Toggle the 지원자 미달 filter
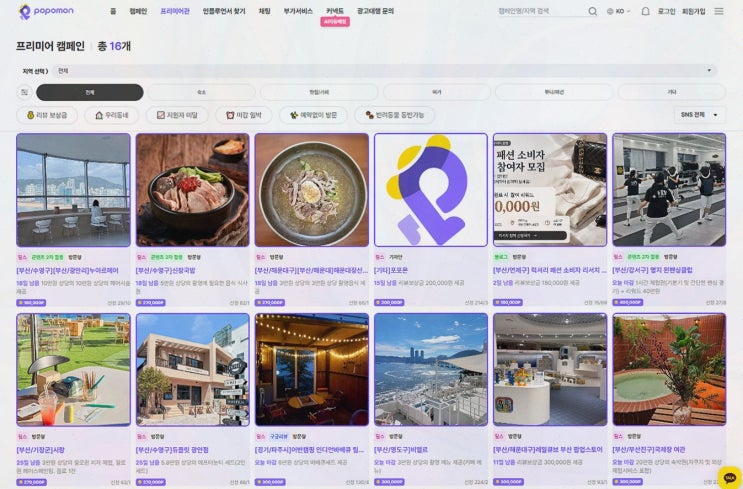 point(177,115)
